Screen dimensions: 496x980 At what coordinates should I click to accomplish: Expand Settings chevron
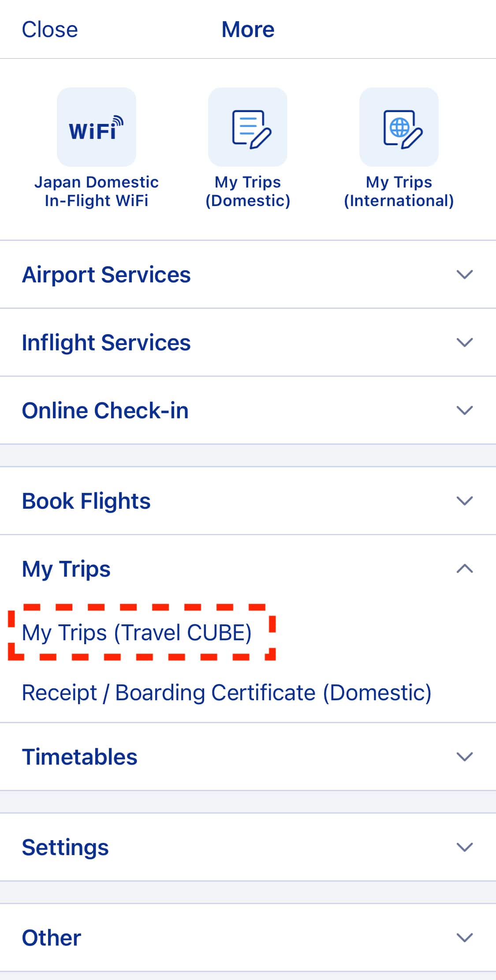(465, 847)
